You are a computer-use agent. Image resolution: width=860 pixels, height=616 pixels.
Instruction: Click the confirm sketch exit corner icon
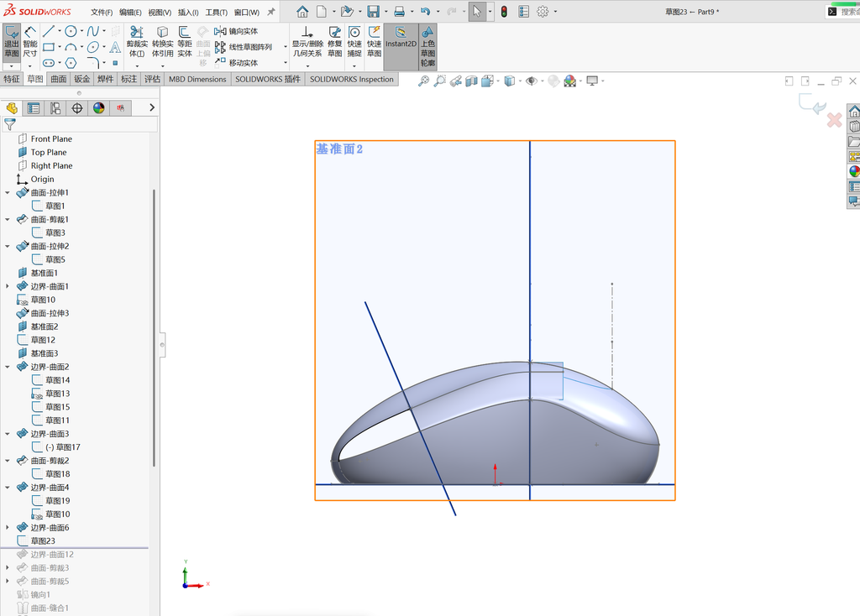(812, 103)
